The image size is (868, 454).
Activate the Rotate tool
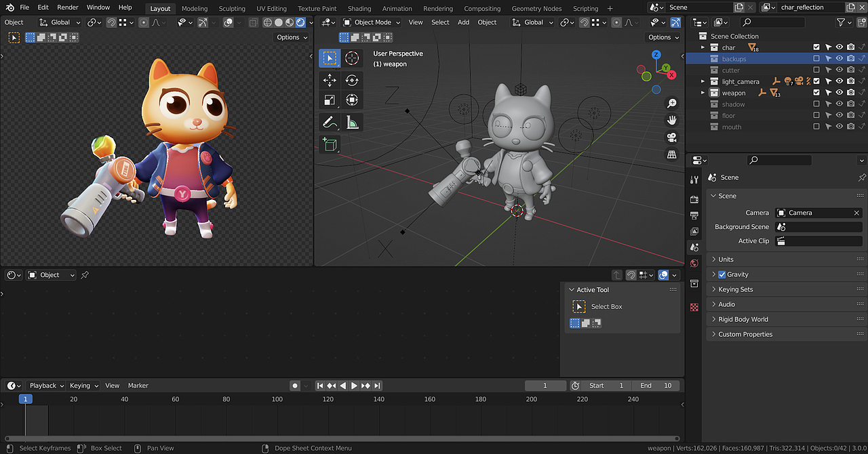click(x=351, y=81)
